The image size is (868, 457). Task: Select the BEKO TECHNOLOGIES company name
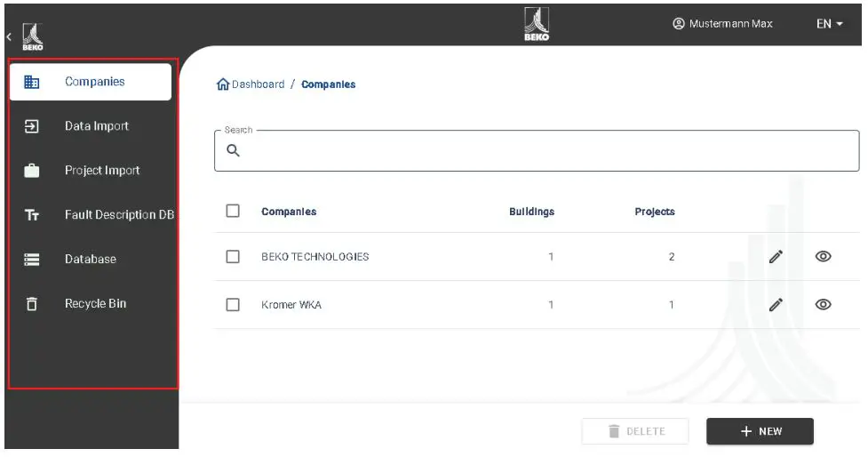click(x=315, y=257)
